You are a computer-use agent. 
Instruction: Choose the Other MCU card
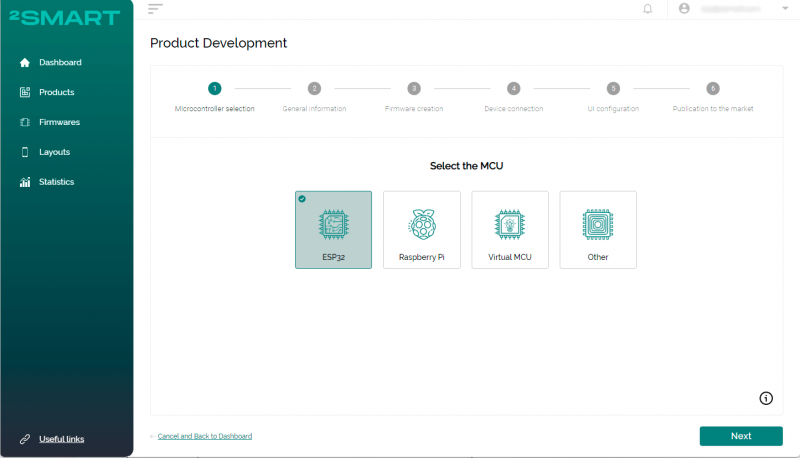598,230
